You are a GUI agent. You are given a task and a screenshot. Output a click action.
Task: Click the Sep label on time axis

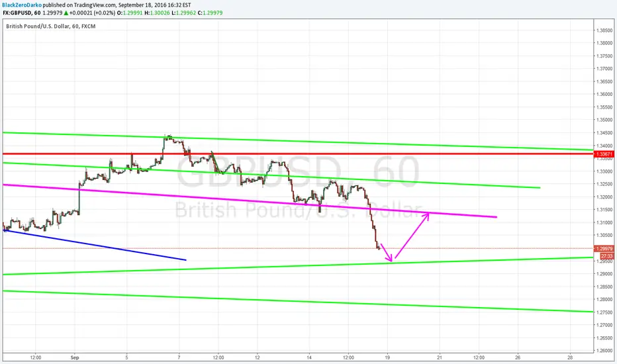click(x=75, y=357)
